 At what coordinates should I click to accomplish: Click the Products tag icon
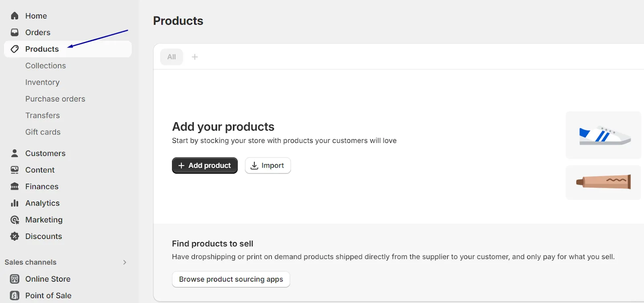14,49
